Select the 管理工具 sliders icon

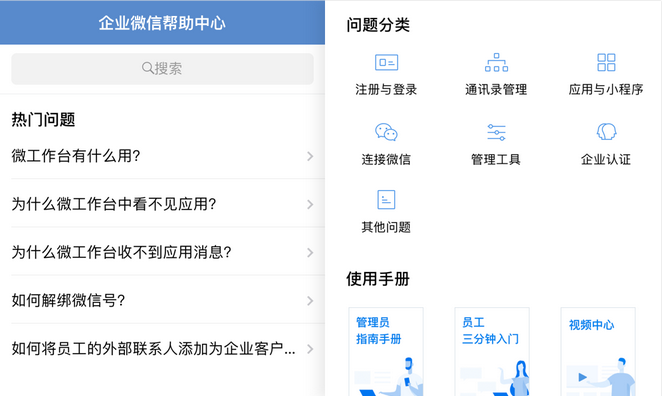pos(496,132)
